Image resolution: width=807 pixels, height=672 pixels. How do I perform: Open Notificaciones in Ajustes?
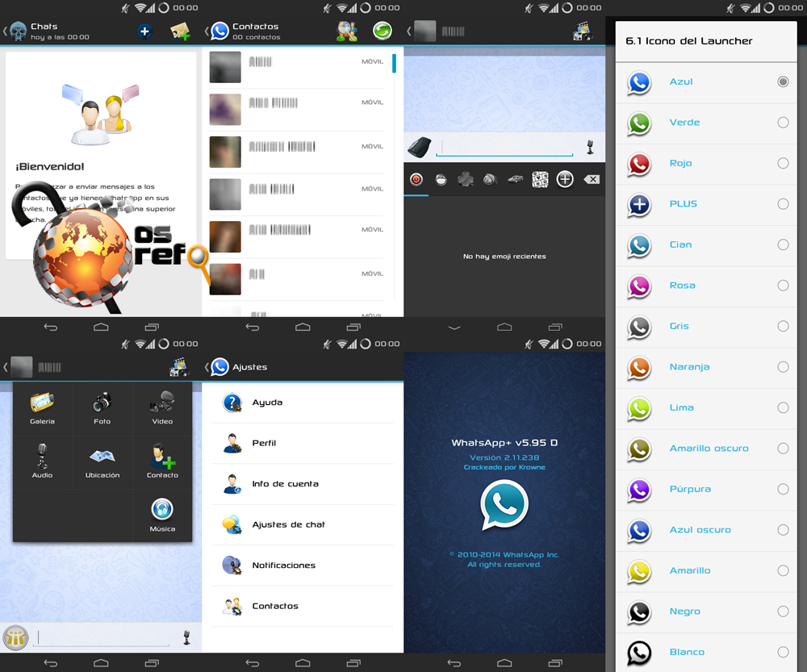point(303,565)
